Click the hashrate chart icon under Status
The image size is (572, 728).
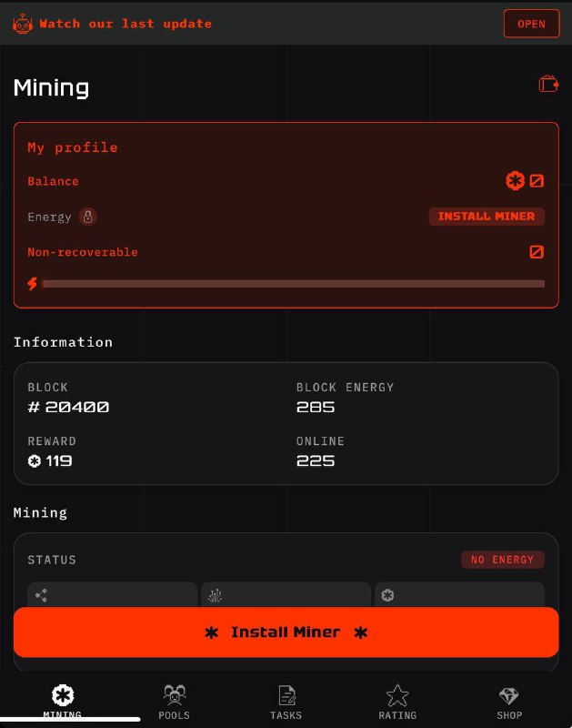point(215,595)
